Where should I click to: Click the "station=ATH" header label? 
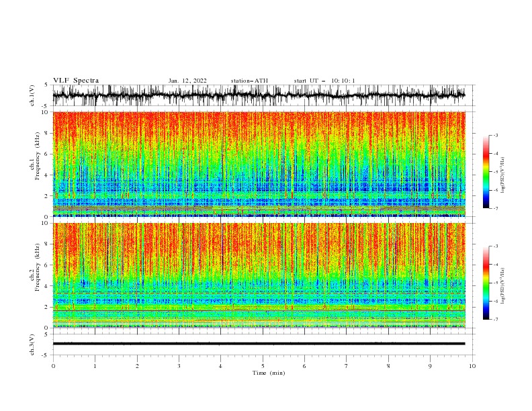[x=249, y=81]
